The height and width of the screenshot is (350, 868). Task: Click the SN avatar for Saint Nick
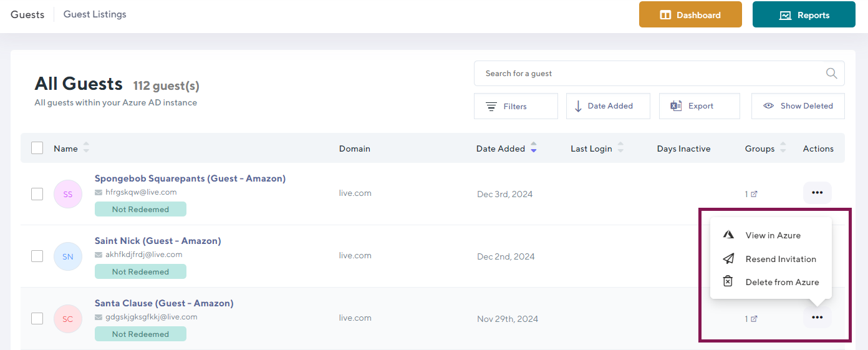point(68,256)
